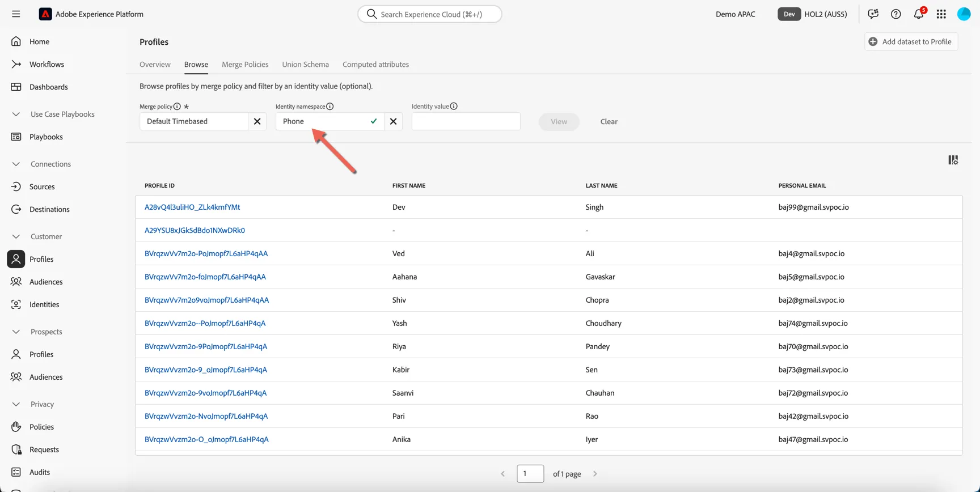Open the hamburger navigation menu
This screenshot has width=980, height=492.
tap(16, 14)
